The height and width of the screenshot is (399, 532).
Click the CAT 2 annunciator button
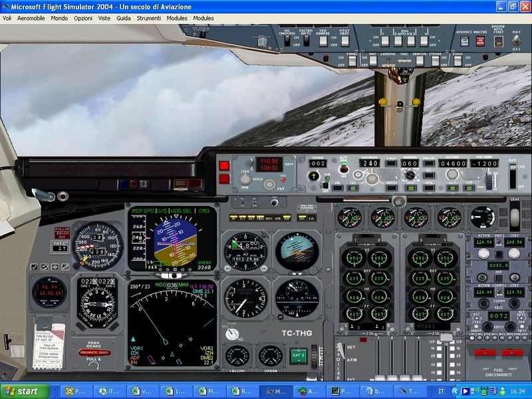tap(299, 355)
